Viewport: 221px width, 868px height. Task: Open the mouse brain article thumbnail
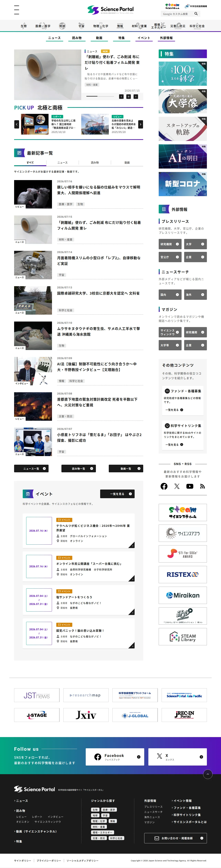[33, 194]
